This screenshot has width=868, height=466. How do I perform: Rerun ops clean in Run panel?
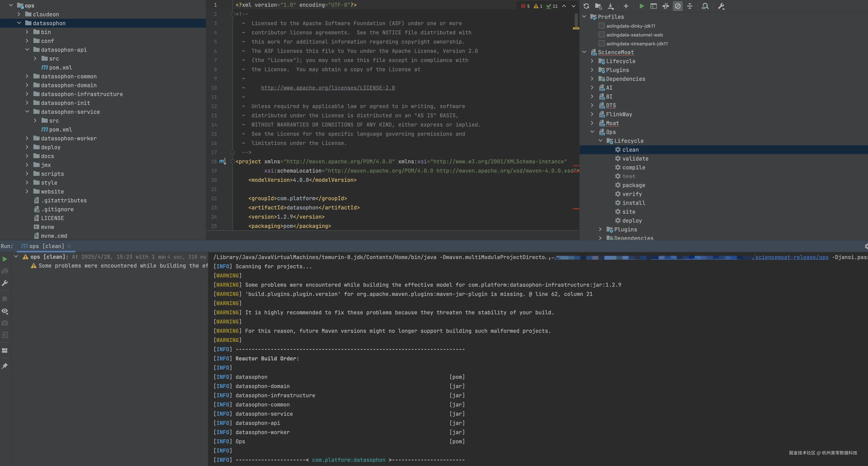click(x=5, y=259)
